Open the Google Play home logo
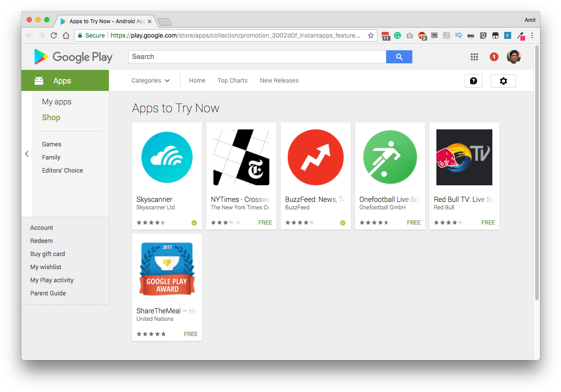The height and width of the screenshot is (392, 561). pyautogui.click(x=73, y=57)
